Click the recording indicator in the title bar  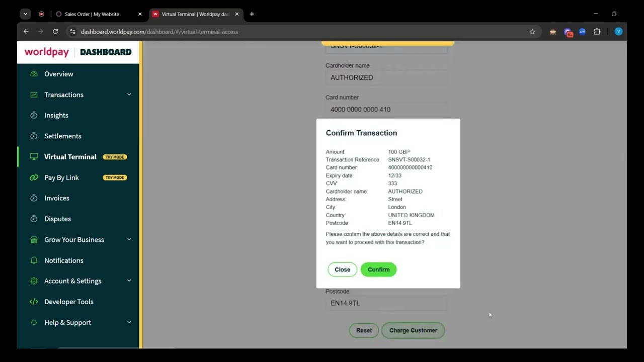[41, 14]
